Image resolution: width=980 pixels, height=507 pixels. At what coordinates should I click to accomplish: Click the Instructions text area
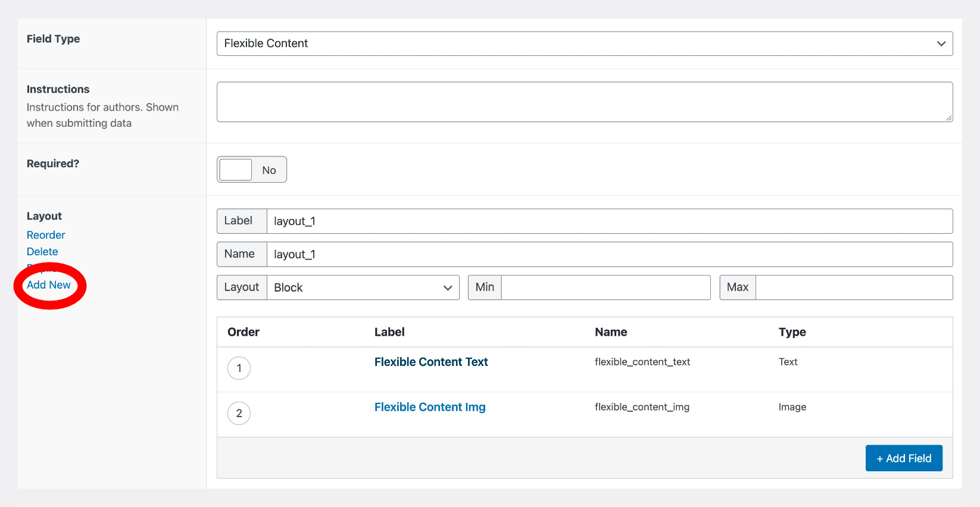tap(584, 102)
